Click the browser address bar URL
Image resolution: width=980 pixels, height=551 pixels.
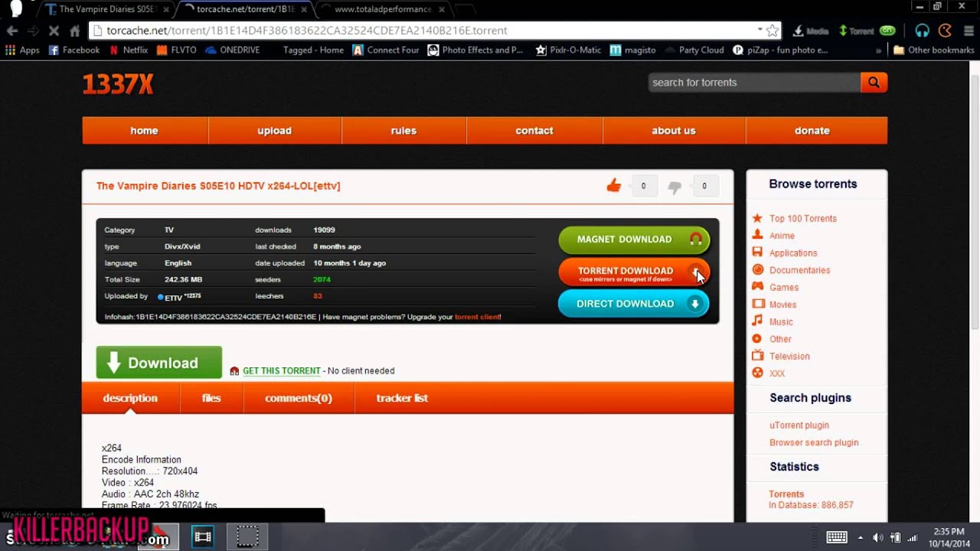[x=307, y=31]
